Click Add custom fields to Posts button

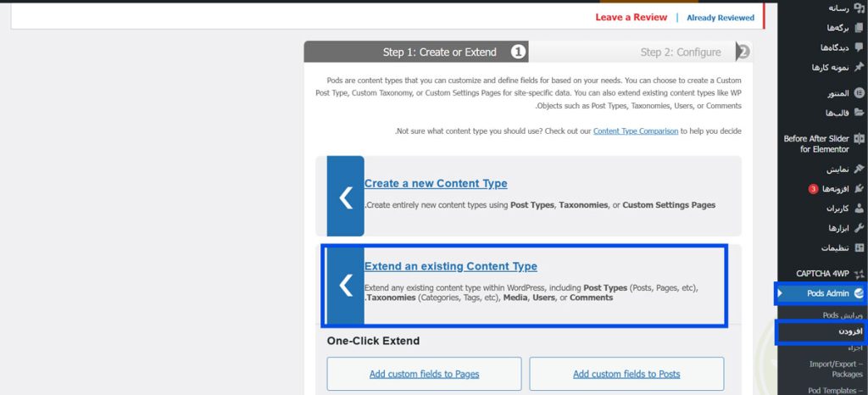click(x=626, y=374)
